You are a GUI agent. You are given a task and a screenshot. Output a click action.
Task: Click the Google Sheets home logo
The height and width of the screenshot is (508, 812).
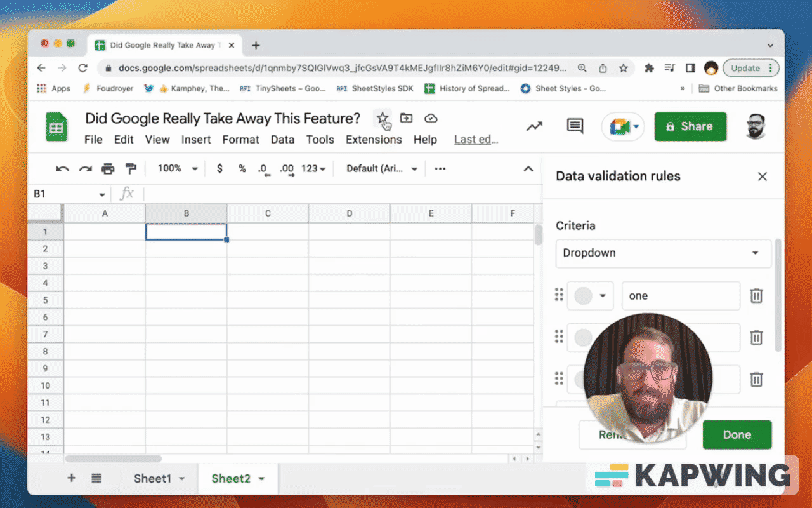click(x=56, y=126)
